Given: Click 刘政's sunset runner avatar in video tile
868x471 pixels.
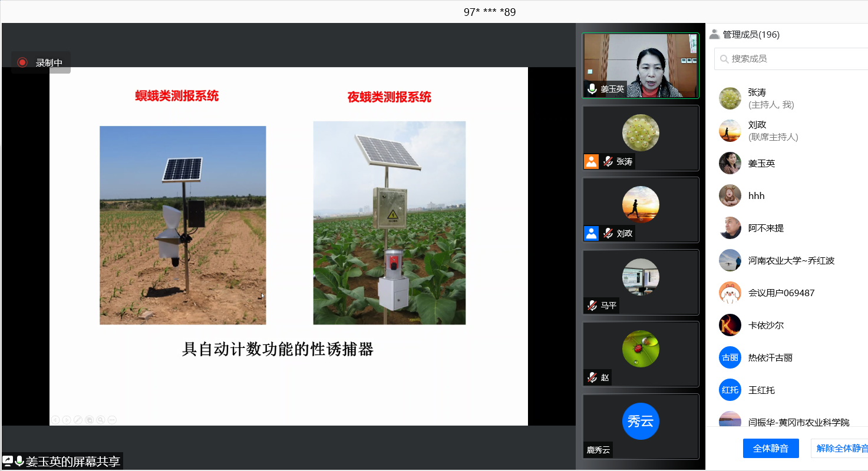Looking at the screenshot, I should coord(641,204).
